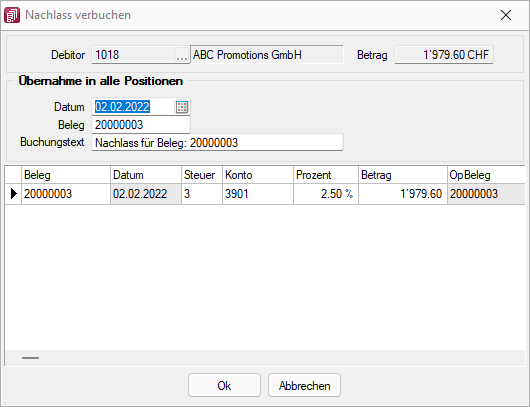Click the horizontal scrollbar thumb below table
The width and height of the screenshot is (530, 407).
tap(30, 358)
